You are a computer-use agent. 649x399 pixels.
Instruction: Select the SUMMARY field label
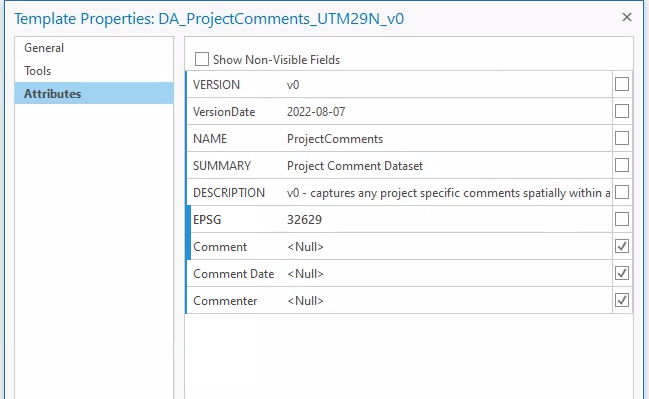click(222, 166)
